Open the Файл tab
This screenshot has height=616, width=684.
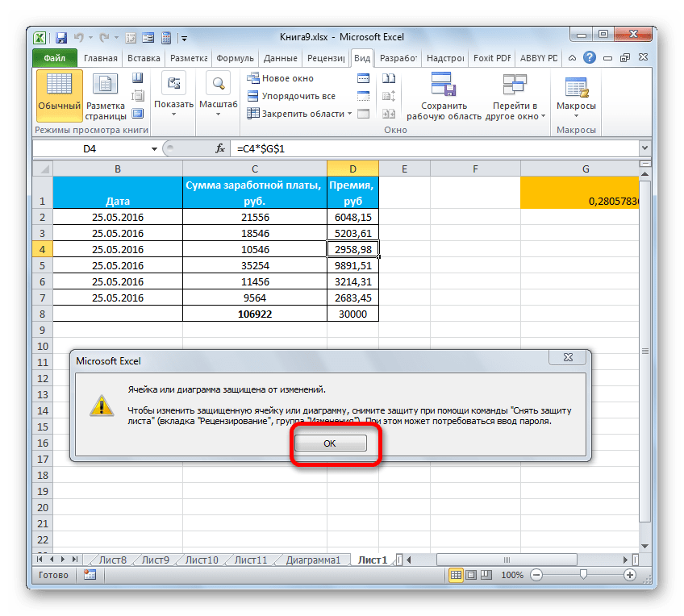[55, 58]
